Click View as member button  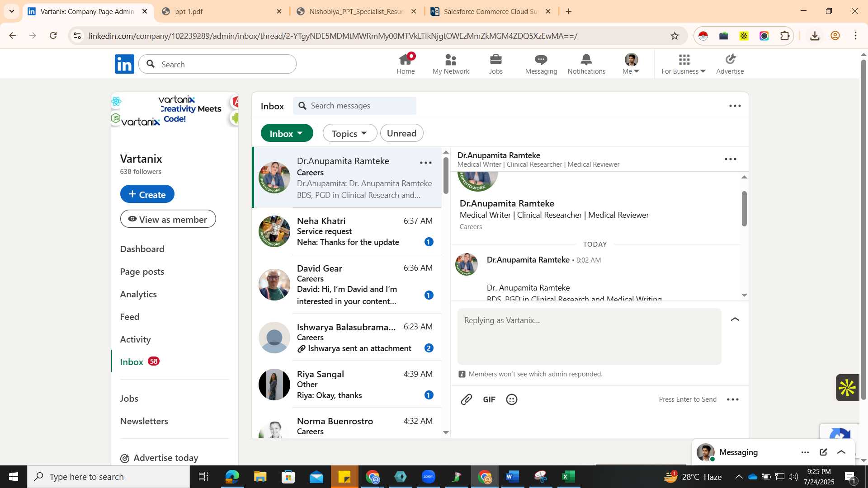pos(168,219)
